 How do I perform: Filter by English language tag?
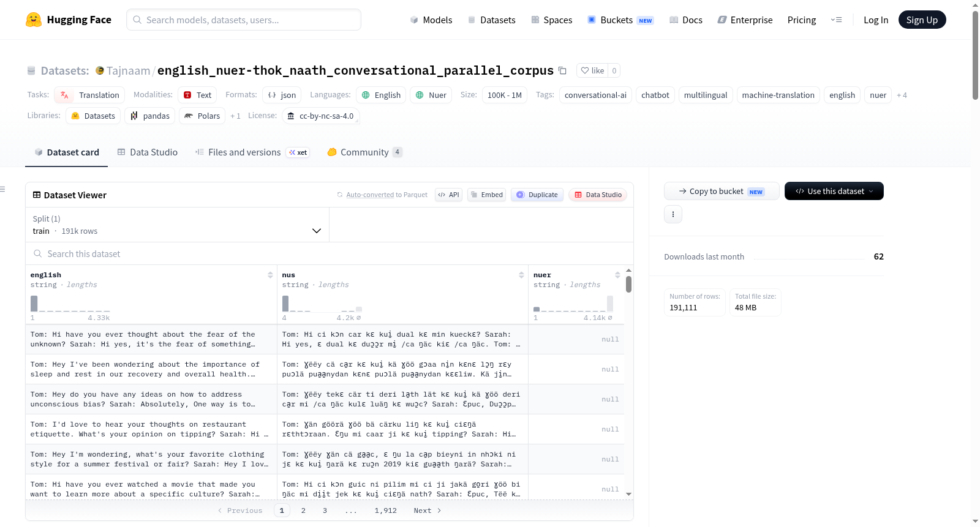[381, 95]
